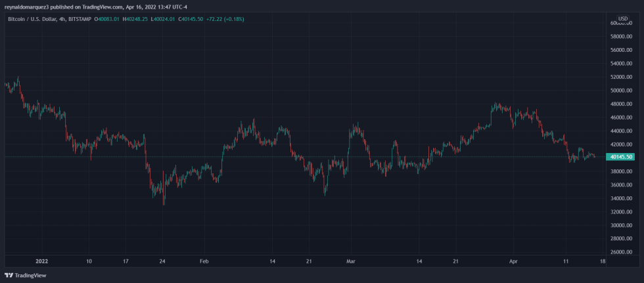644x283 pixels.
Task: Click the 50000.00 price axis label
Action: pos(622,91)
